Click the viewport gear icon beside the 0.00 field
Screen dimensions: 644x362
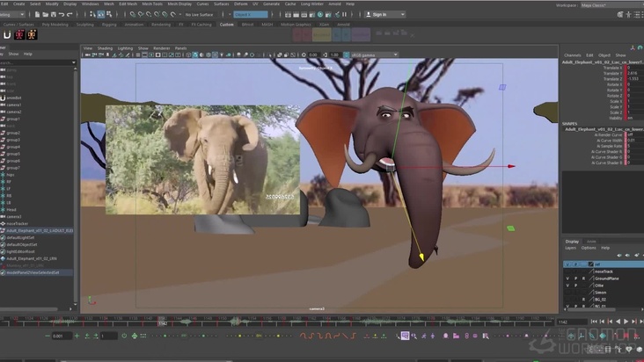tap(304, 55)
